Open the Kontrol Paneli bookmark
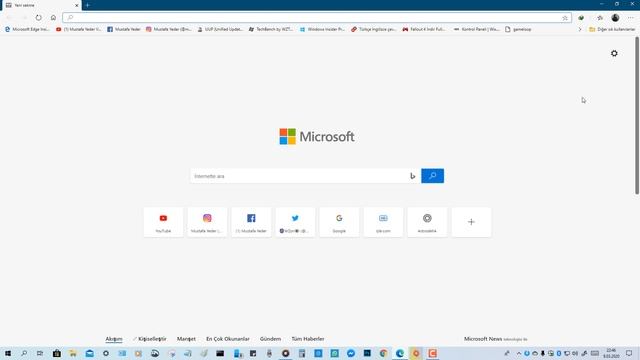640x360 pixels. pyautogui.click(x=476, y=29)
